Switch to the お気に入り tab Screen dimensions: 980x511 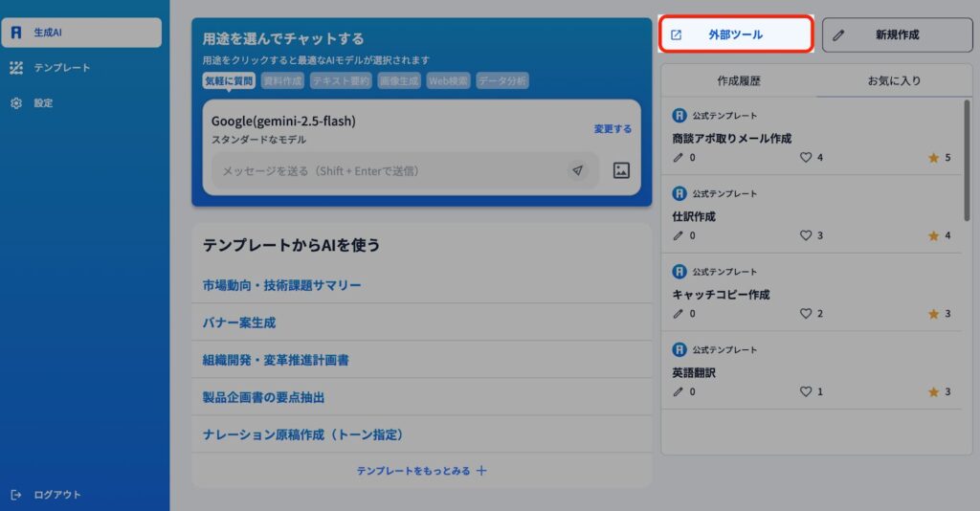pyautogui.click(x=894, y=81)
